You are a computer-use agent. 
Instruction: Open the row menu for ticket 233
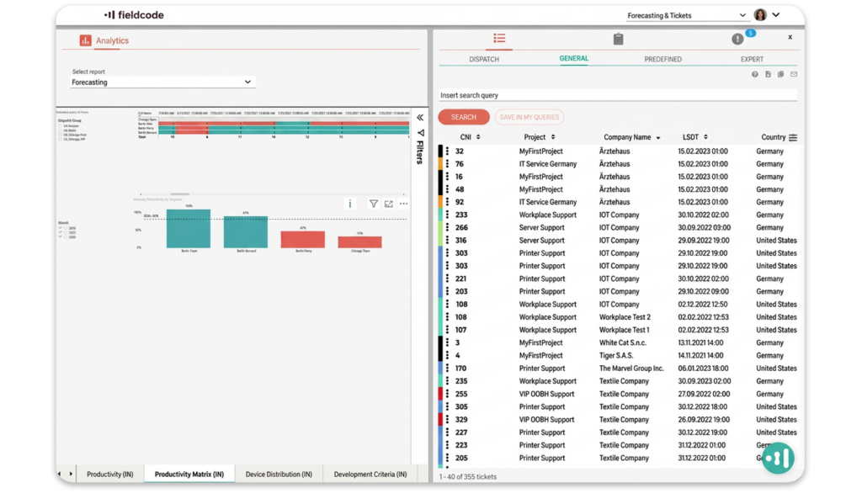click(447, 215)
